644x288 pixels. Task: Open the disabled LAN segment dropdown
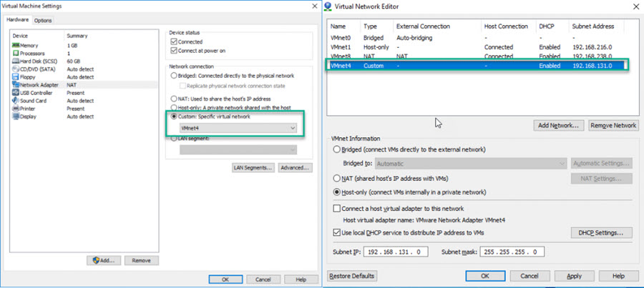[x=238, y=149]
